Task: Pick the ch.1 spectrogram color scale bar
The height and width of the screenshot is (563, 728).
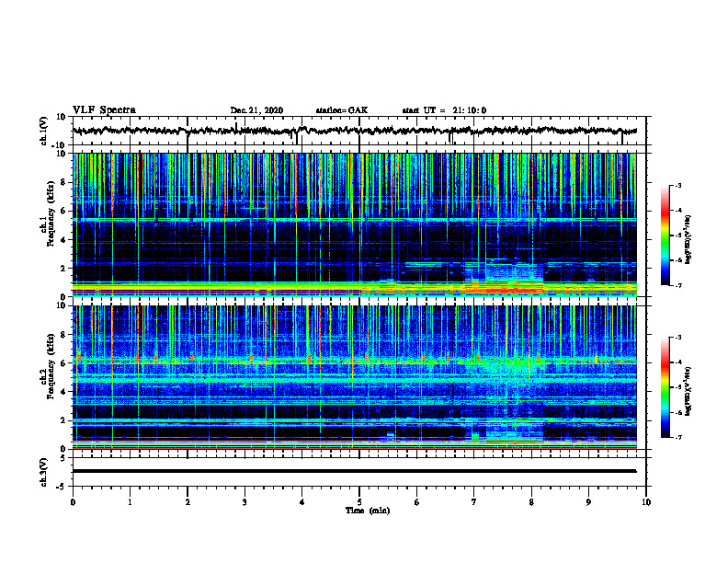Action: (665, 236)
